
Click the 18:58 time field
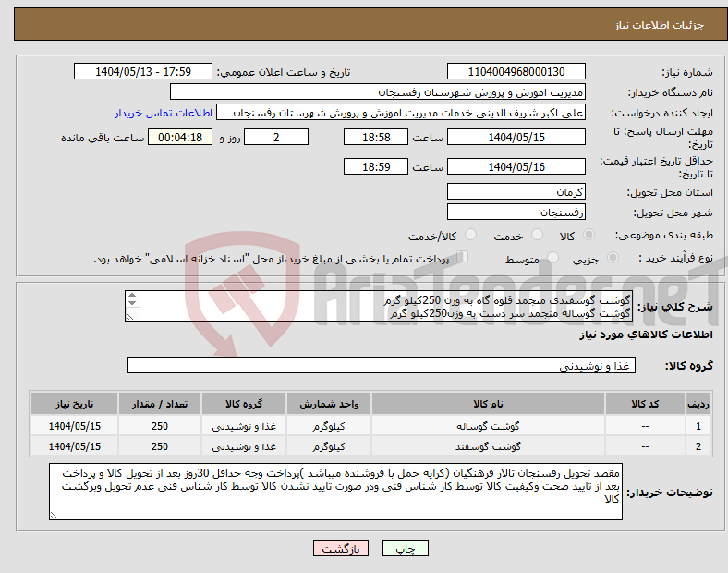point(376,138)
